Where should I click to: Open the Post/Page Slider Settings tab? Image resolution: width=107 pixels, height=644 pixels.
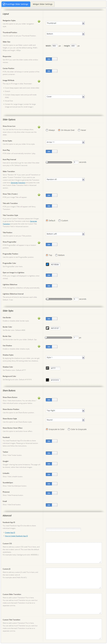[16, 4]
